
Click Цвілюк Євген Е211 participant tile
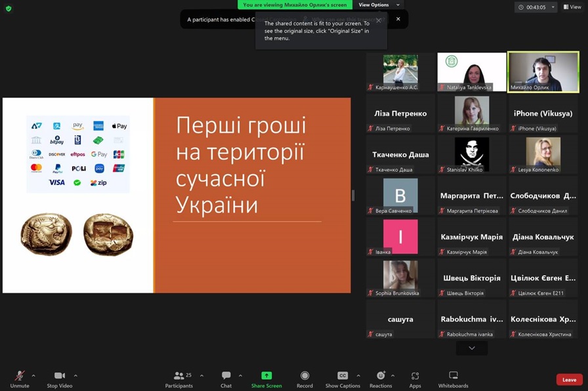click(x=543, y=278)
